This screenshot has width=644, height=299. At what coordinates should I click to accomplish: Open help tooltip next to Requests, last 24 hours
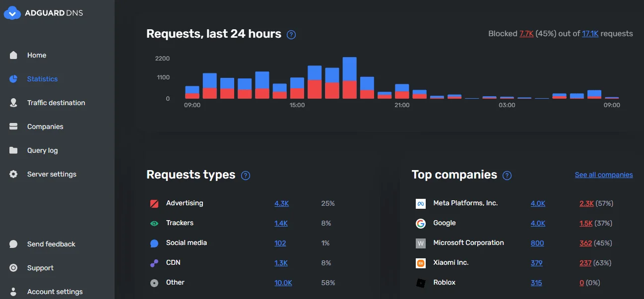[292, 35]
